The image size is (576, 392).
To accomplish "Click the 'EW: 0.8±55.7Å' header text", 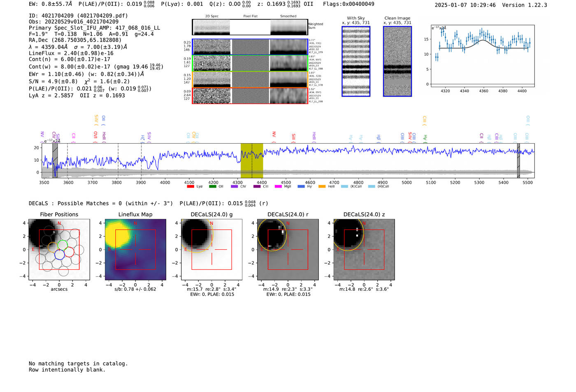I will point(51,4).
